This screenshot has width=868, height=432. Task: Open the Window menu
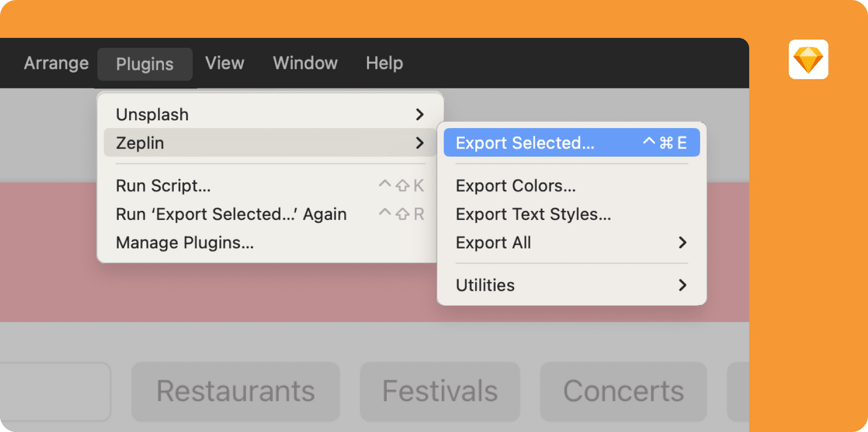point(305,63)
